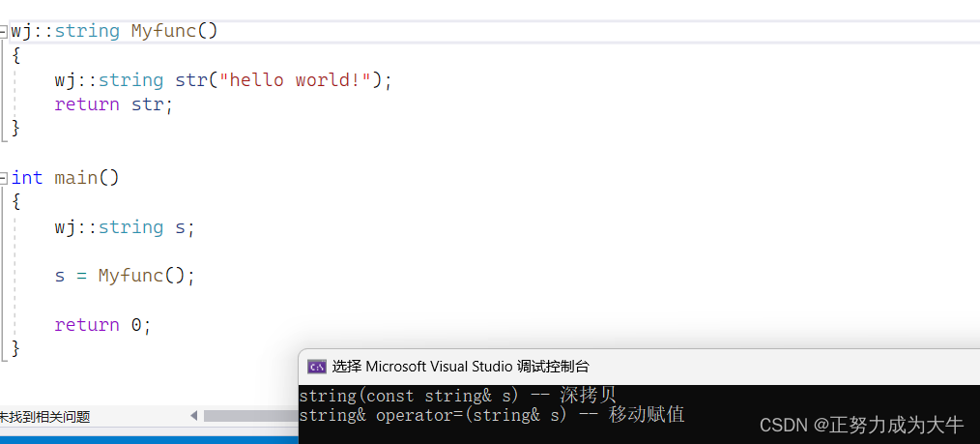This screenshot has height=444, width=980.
Task: Collapse the Myfunc function outline toggle
Action: [3, 31]
